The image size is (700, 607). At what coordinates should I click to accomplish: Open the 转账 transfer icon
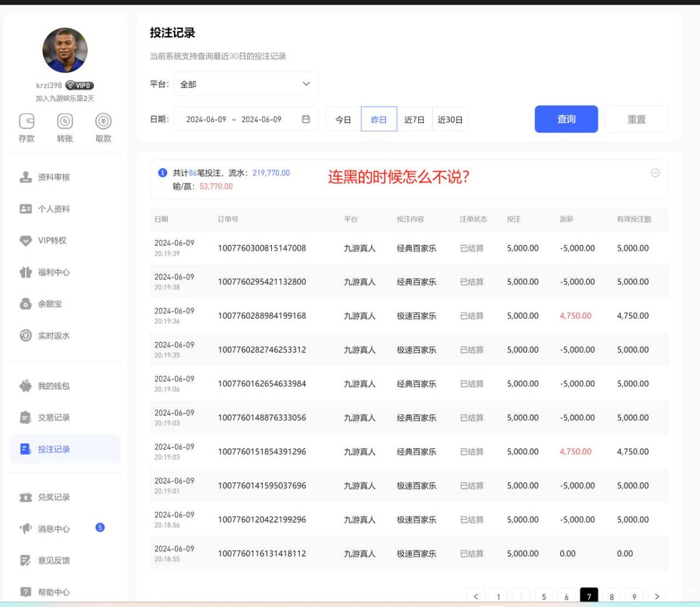(x=65, y=121)
